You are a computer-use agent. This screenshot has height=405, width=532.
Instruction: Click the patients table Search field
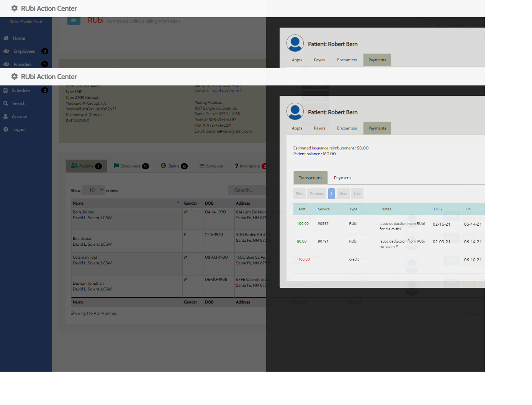click(247, 190)
